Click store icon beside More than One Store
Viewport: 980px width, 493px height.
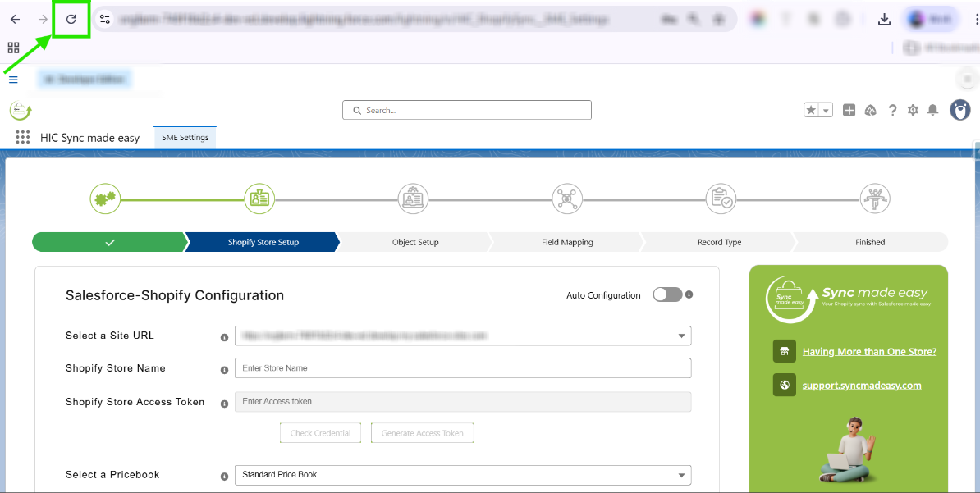coord(785,351)
